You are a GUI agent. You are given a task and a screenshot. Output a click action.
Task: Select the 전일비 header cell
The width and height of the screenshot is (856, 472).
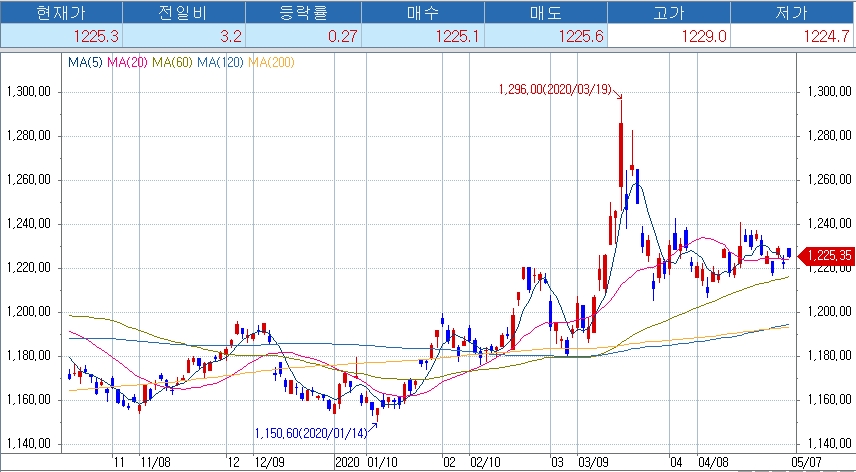[184, 13]
